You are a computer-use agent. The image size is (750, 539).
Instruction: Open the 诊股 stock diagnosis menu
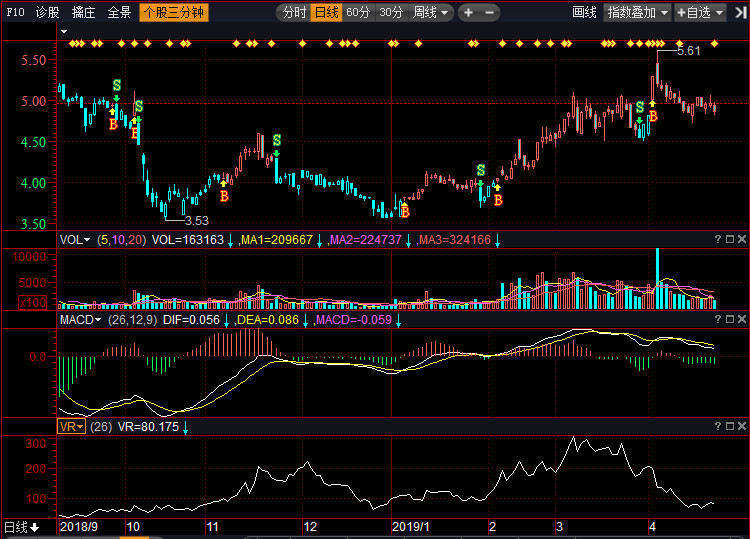[x=48, y=12]
